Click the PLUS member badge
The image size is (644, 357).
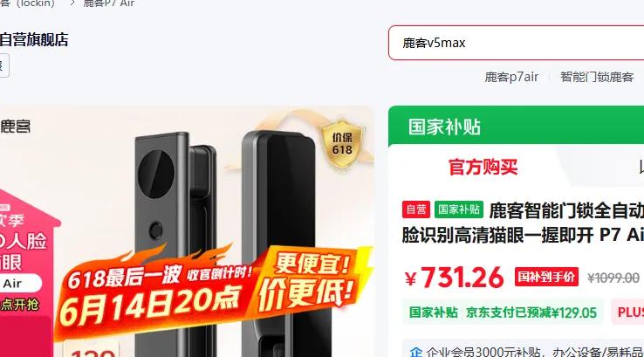[630, 312]
